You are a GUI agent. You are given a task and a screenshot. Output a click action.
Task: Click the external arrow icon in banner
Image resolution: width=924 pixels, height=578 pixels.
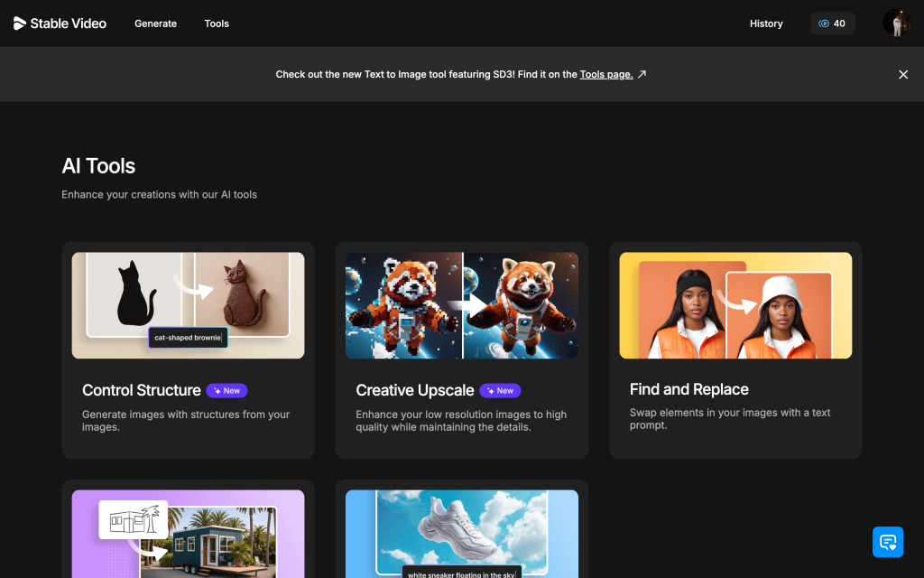[x=642, y=74]
